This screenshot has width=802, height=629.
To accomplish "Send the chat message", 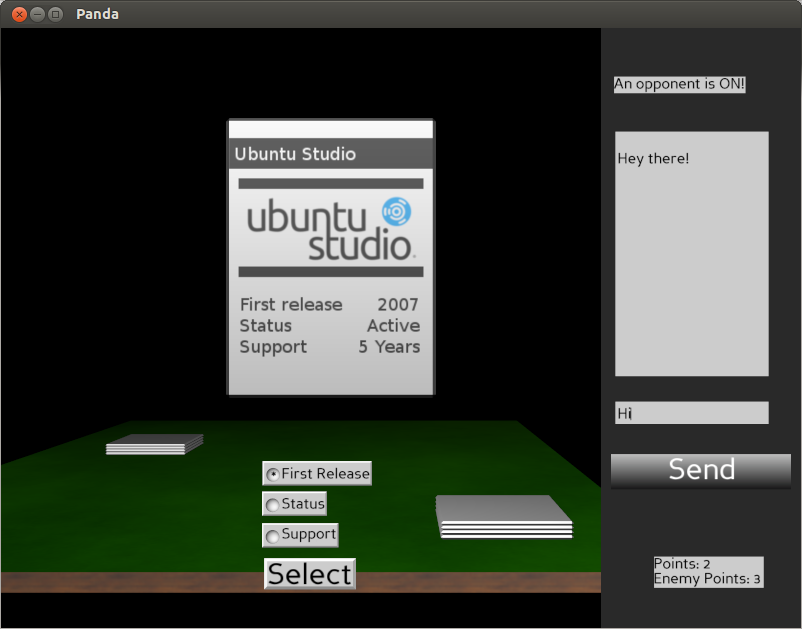I will coord(701,470).
